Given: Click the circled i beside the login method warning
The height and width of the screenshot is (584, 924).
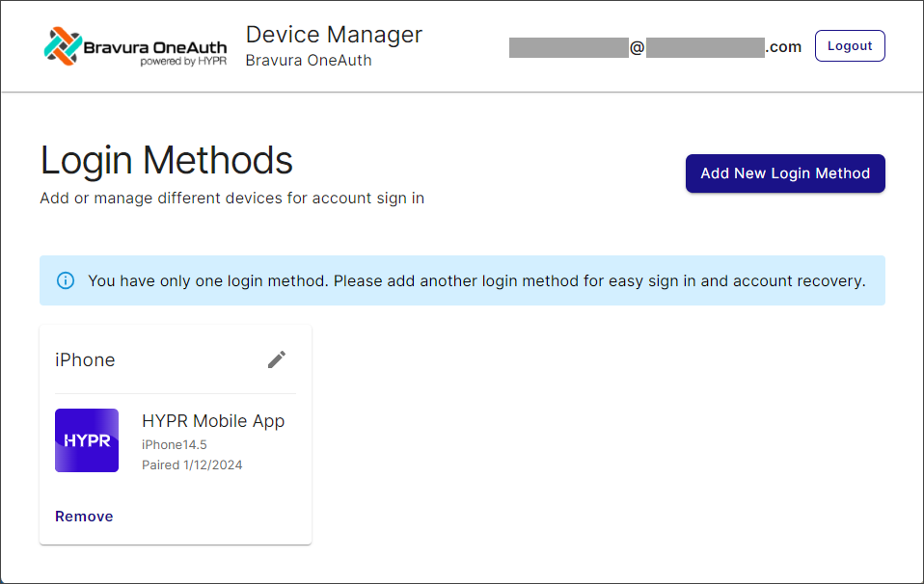Looking at the screenshot, I should 66,280.
